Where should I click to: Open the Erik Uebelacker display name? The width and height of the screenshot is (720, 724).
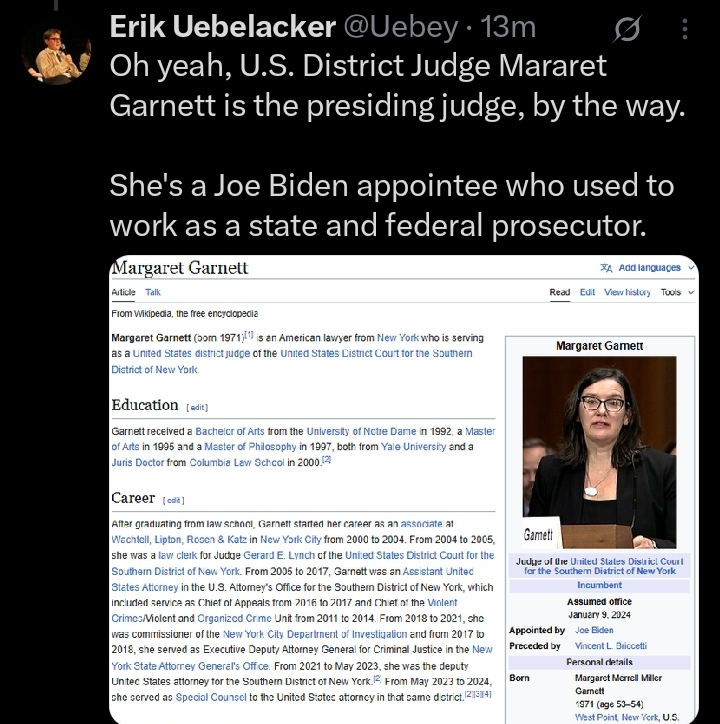[223, 26]
